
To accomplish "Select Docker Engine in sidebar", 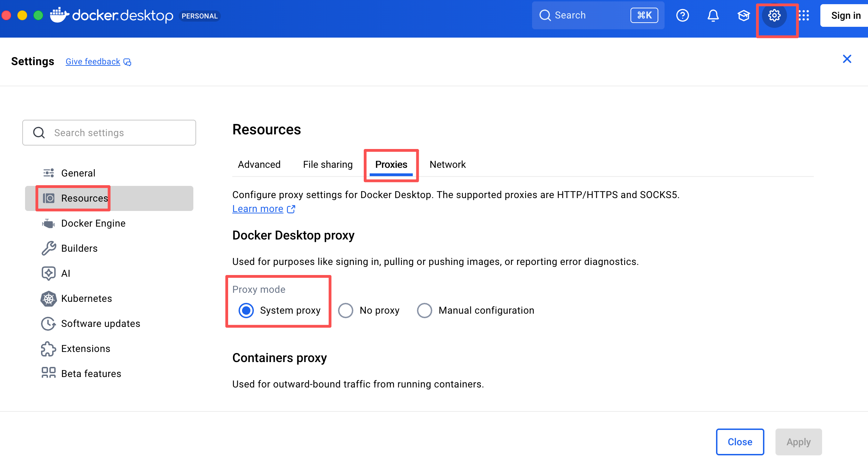I will (x=93, y=223).
